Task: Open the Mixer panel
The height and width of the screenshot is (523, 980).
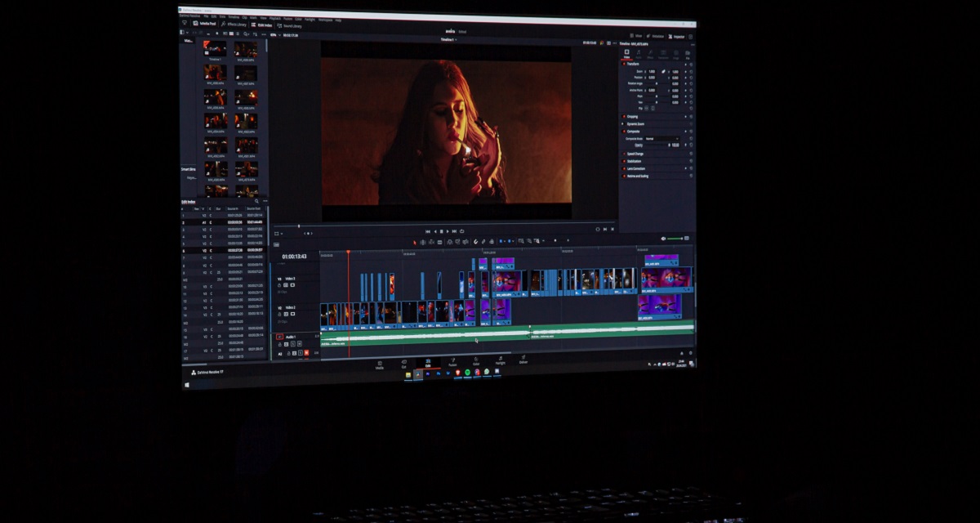Action: [x=636, y=36]
